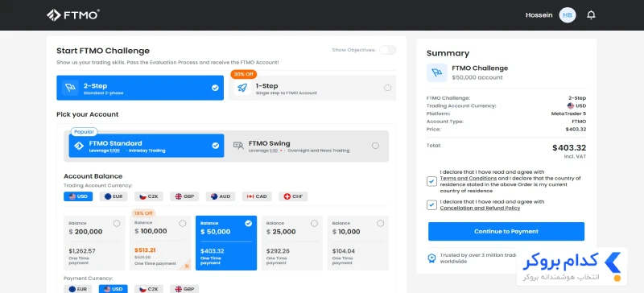Select CZK payment currency

[149, 289]
